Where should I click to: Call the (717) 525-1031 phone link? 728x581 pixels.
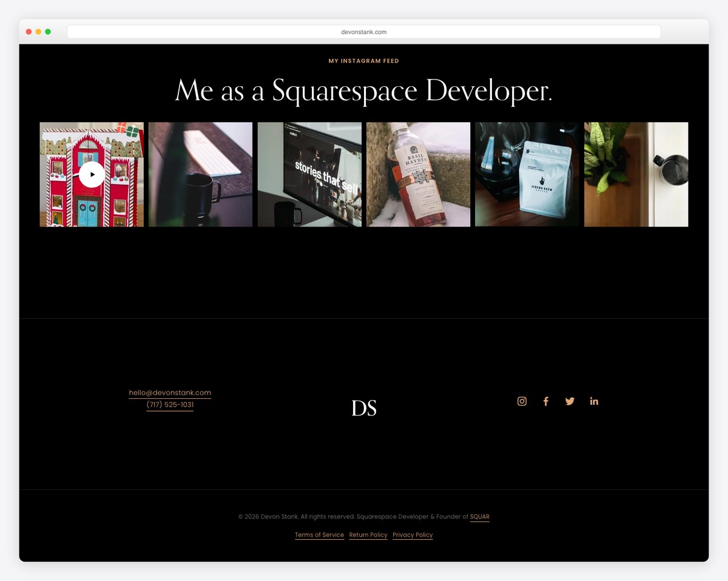(170, 405)
